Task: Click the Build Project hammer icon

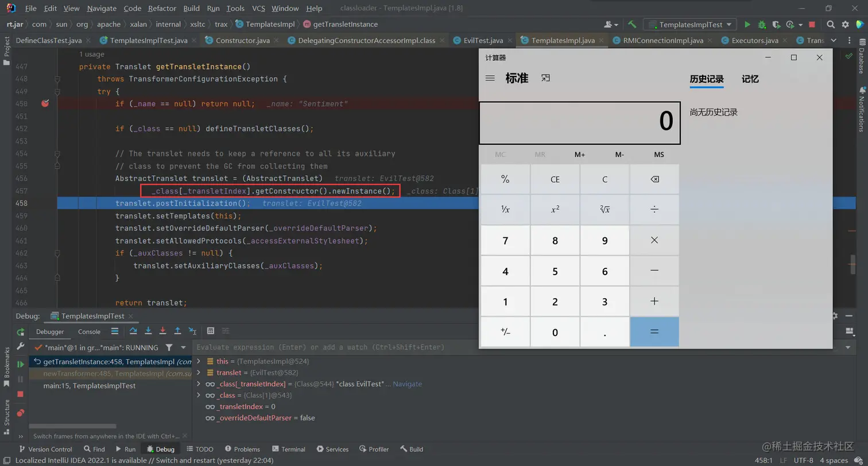Action: click(632, 25)
